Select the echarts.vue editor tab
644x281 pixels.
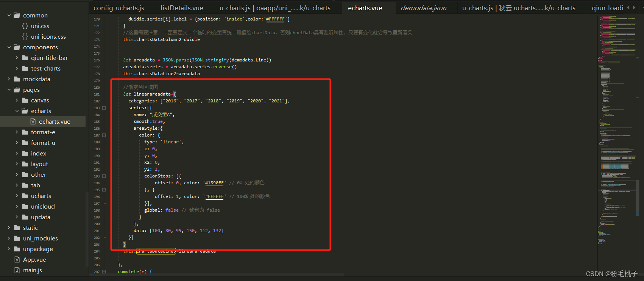(365, 8)
